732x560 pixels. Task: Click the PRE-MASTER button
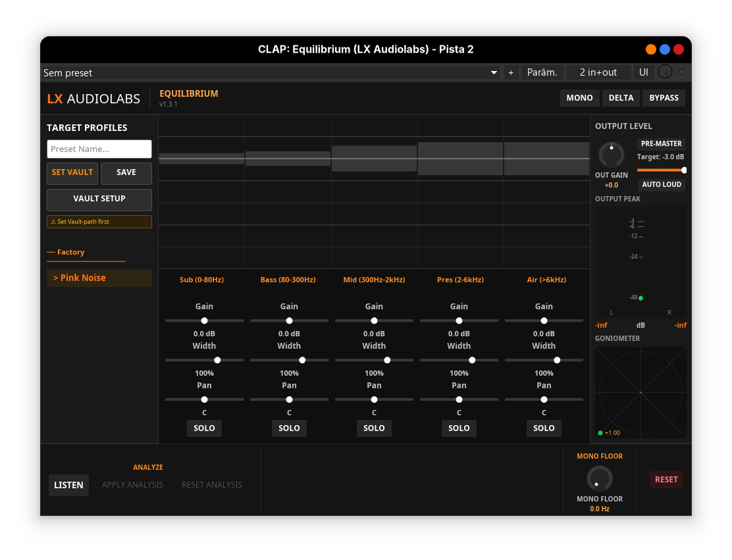click(x=661, y=143)
